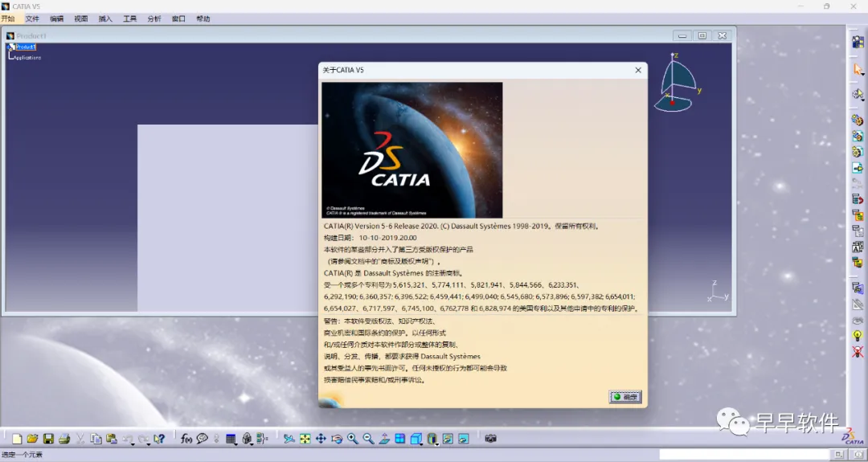Expand the Undo history dropdown arrow
The image size is (868, 462).
click(x=133, y=444)
